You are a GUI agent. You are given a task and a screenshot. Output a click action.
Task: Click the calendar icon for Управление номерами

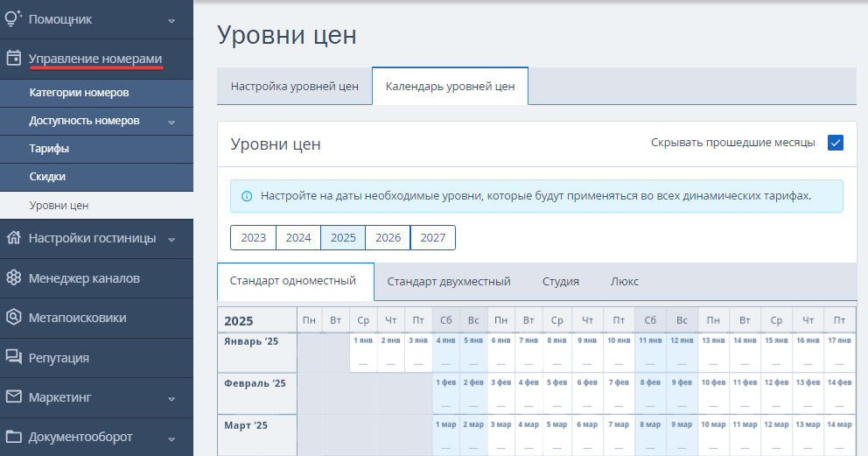coord(14,58)
